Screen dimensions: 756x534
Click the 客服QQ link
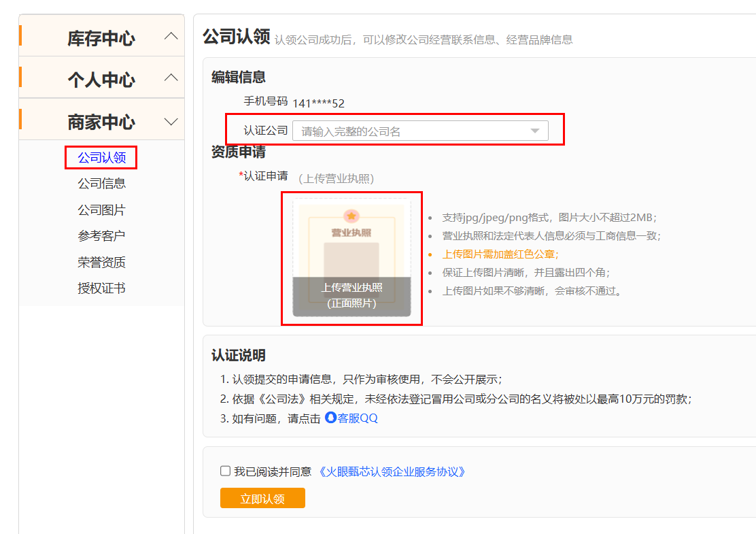click(x=358, y=418)
